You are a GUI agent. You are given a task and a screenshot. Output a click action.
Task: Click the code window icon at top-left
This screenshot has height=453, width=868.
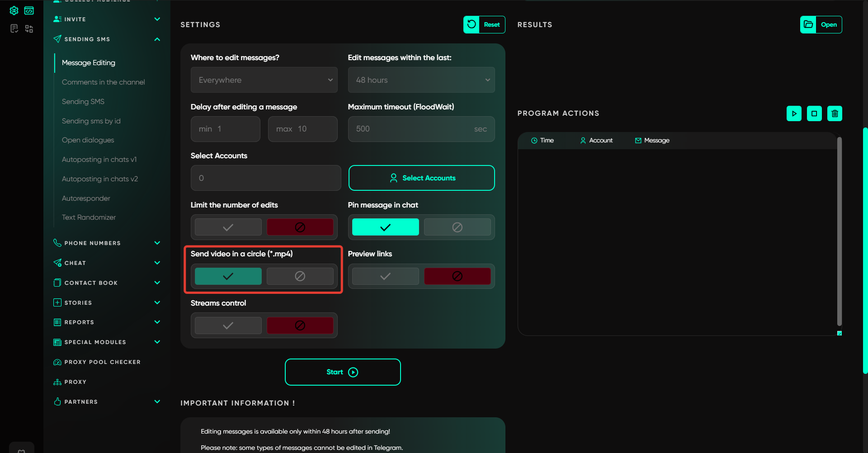29,10
